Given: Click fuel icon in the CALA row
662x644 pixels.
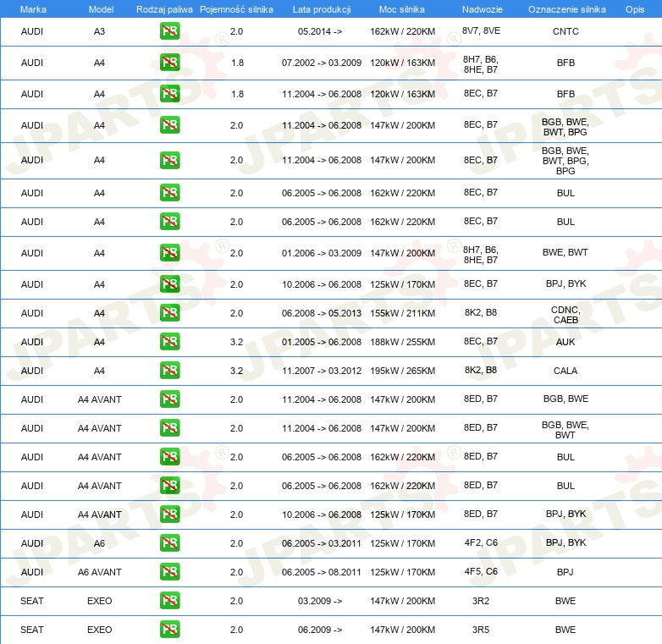Looking at the screenshot, I should (x=169, y=371).
